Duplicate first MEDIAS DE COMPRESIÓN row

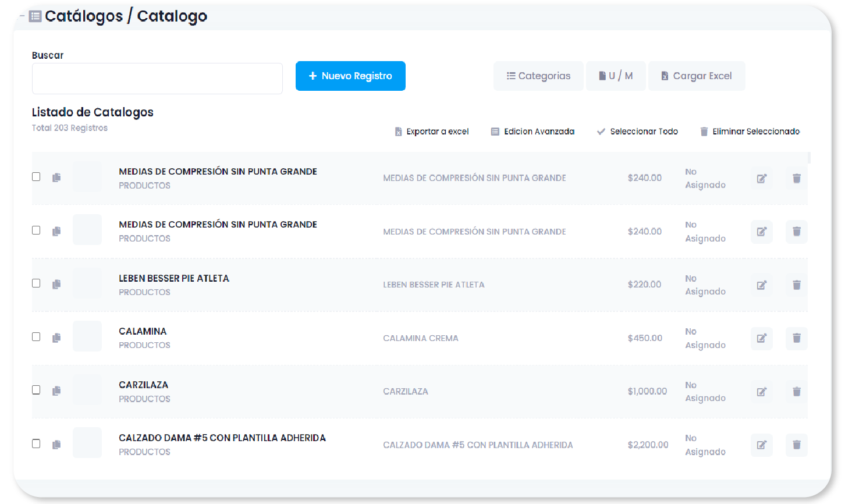tap(56, 178)
